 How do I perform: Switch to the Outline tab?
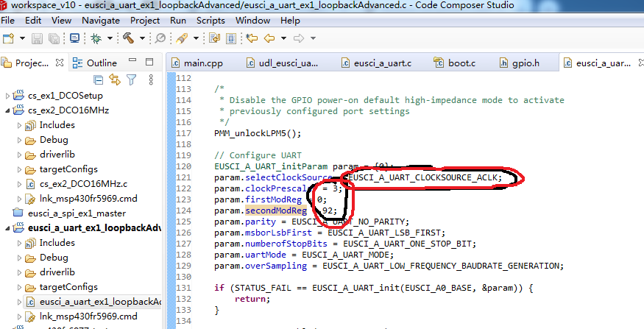[x=94, y=63]
